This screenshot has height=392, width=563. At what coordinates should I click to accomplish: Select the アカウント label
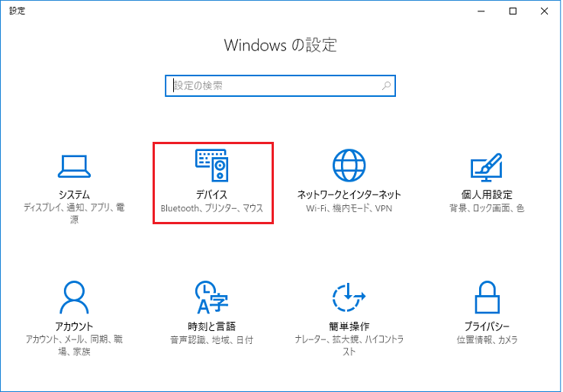(x=74, y=326)
